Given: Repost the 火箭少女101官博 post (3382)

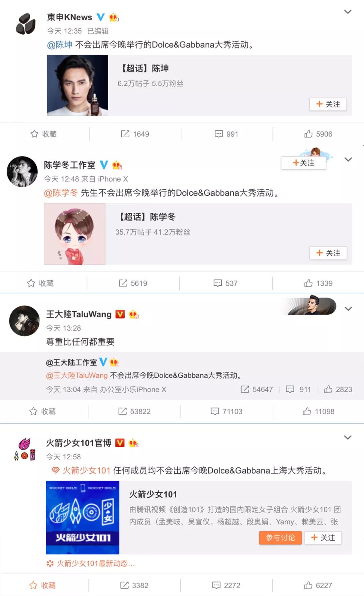Looking at the screenshot, I should [134, 585].
